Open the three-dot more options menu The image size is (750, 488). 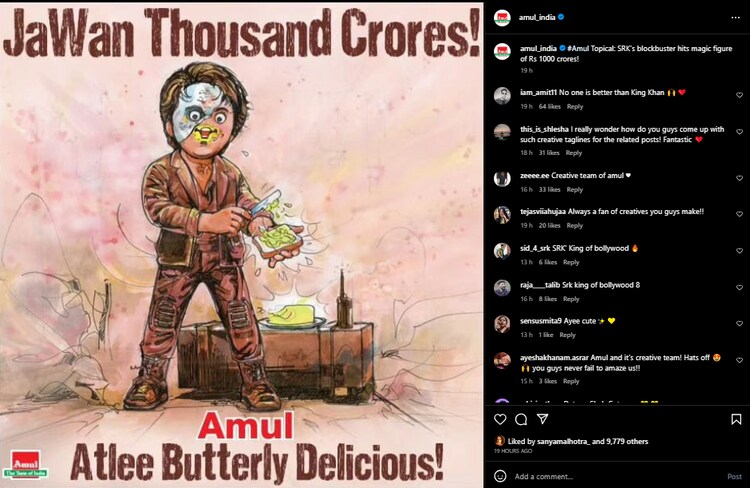pyautogui.click(x=736, y=17)
